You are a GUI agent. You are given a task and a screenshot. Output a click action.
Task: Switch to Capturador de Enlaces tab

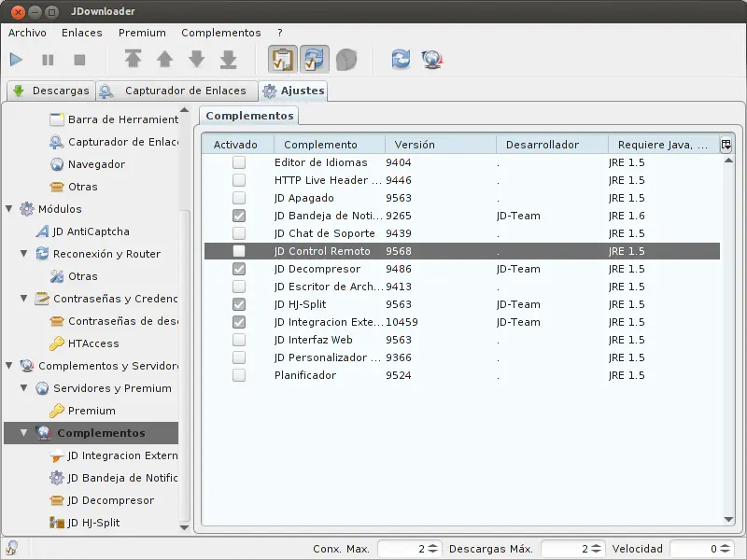pyautogui.click(x=176, y=91)
